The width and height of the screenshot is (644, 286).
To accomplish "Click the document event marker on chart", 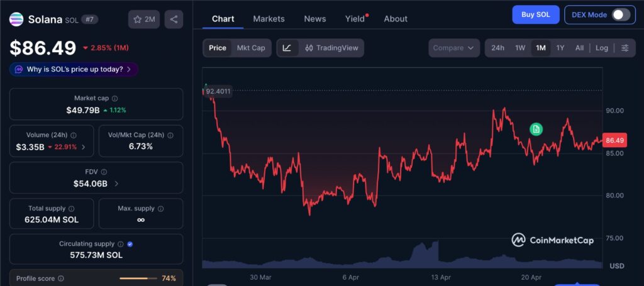I will coord(536,129).
